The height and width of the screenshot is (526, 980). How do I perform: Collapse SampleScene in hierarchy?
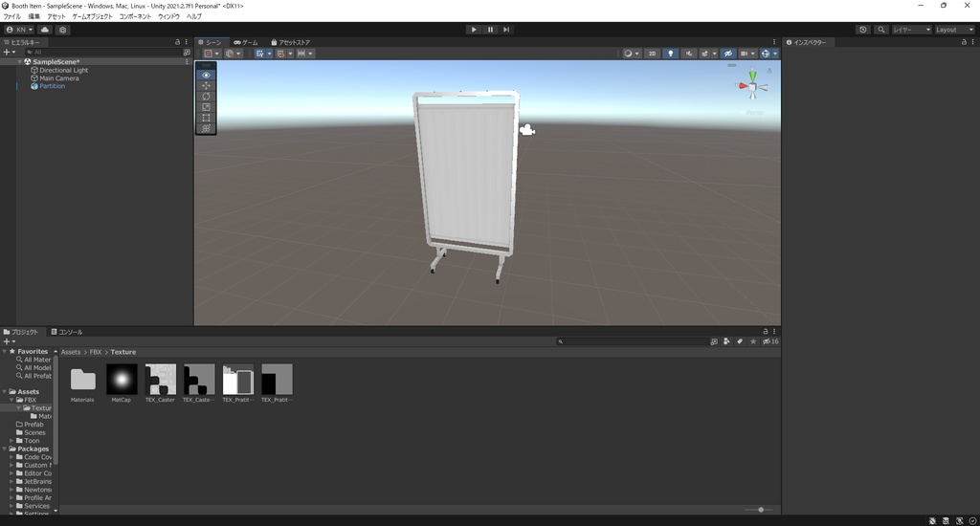(x=19, y=62)
